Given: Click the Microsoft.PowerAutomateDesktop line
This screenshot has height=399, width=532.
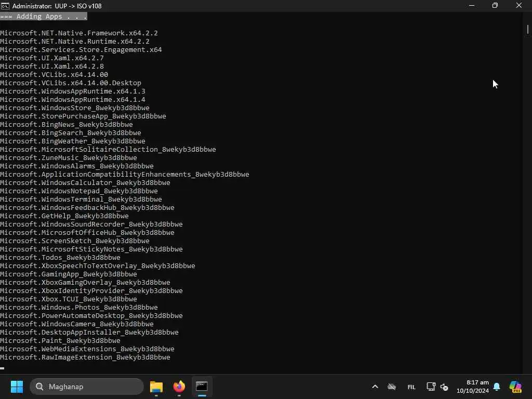Looking at the screenshot, I should pos(91,315).
